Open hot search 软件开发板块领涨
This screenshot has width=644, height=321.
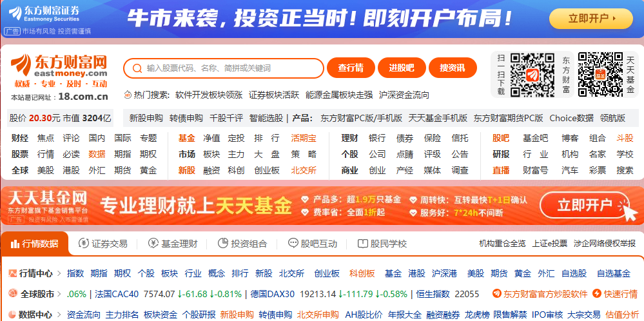pos(209,95)
